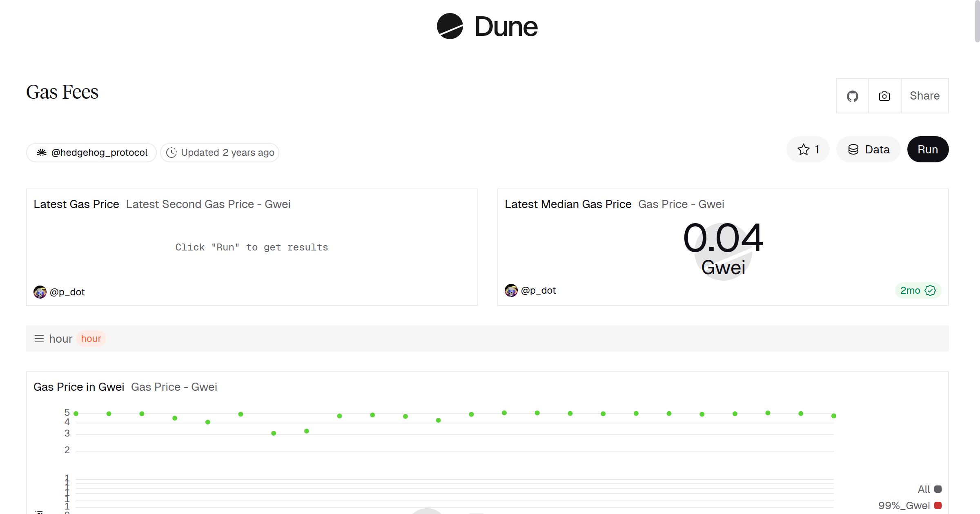Click the Run button to execute the query
The height and width of the screenshot is (514, 980).
[x=928, y=149]
